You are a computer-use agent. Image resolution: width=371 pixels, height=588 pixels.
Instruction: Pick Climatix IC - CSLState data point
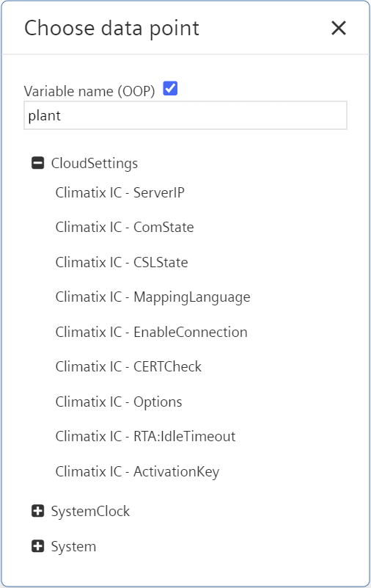(x=122, y=263)
